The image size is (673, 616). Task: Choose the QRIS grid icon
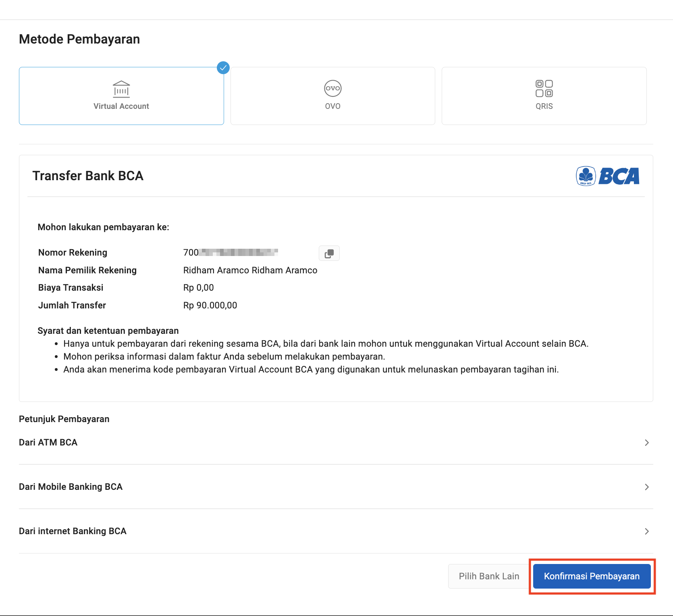click(x=544, y=88)
